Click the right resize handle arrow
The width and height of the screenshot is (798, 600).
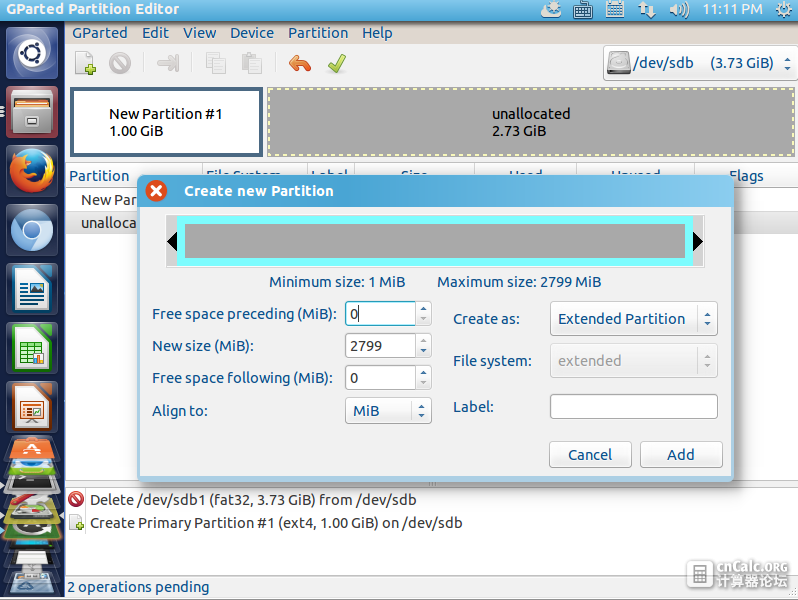pos(698,241)
